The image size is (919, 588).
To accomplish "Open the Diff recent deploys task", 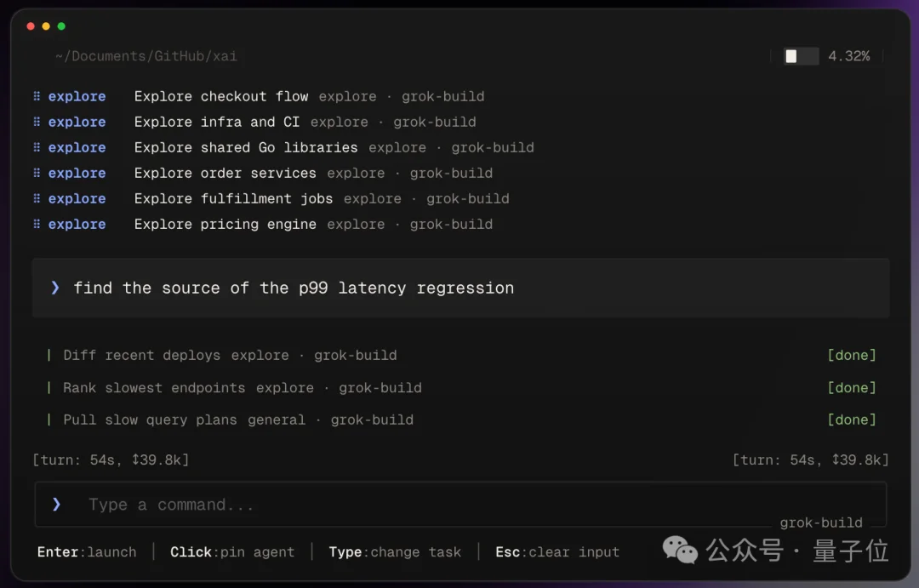I will point(230,355).
